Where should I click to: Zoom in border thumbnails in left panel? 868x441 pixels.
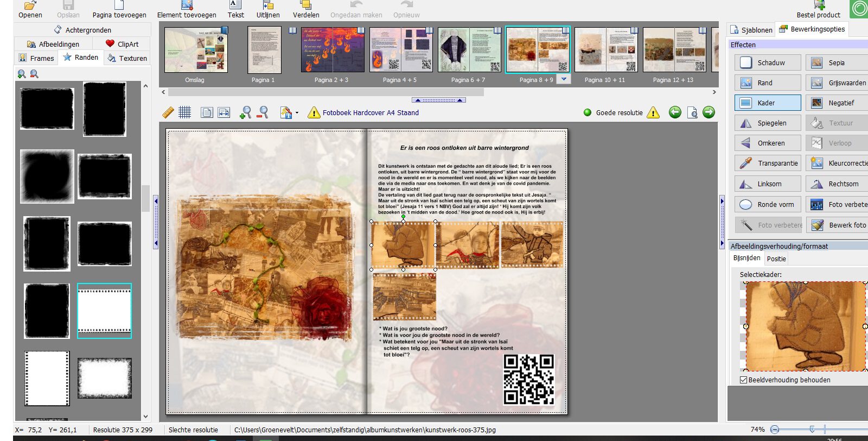pyautogui.click(x=22, y=74)
